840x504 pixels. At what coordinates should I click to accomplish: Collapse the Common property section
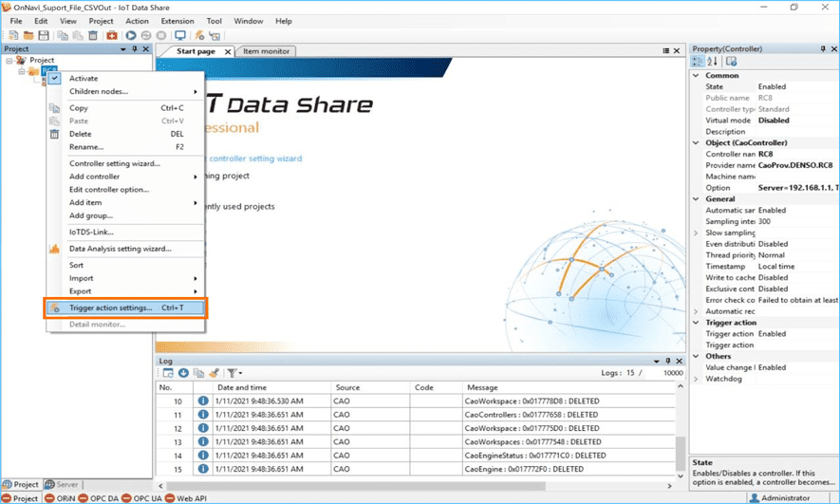696,76
